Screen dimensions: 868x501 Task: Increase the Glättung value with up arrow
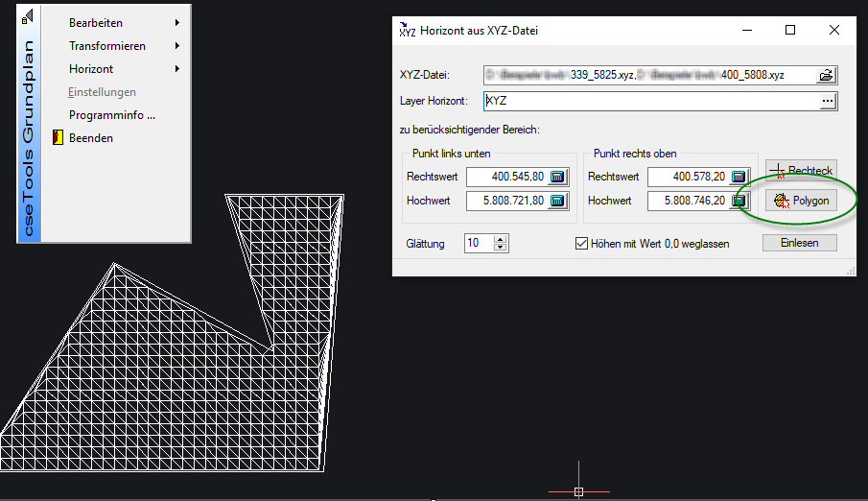[x=500, y=239]
